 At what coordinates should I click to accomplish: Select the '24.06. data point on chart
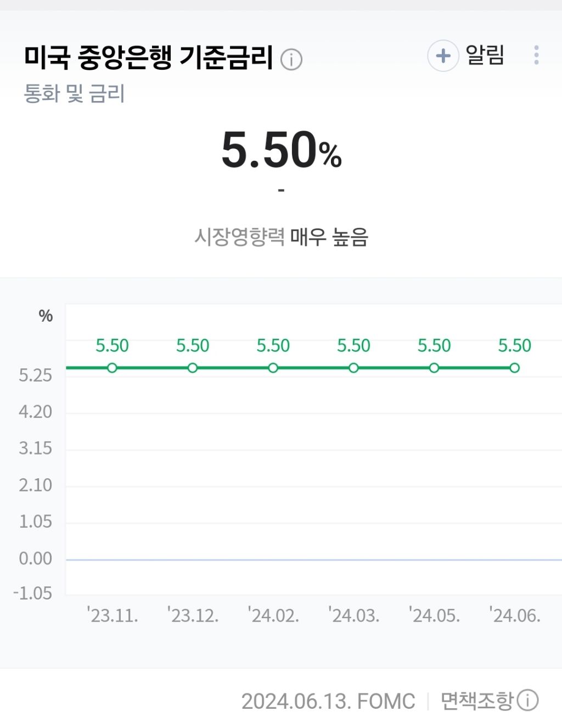click(514, 368)
